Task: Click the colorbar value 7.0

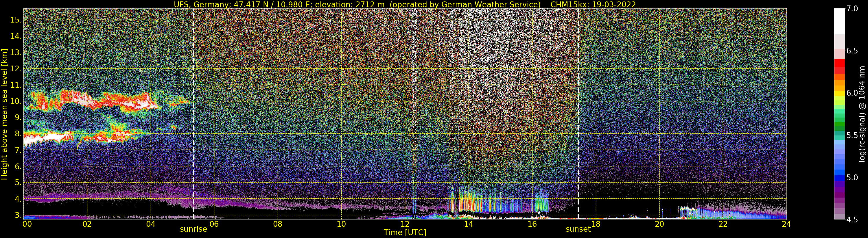Action: click(852, 9)
